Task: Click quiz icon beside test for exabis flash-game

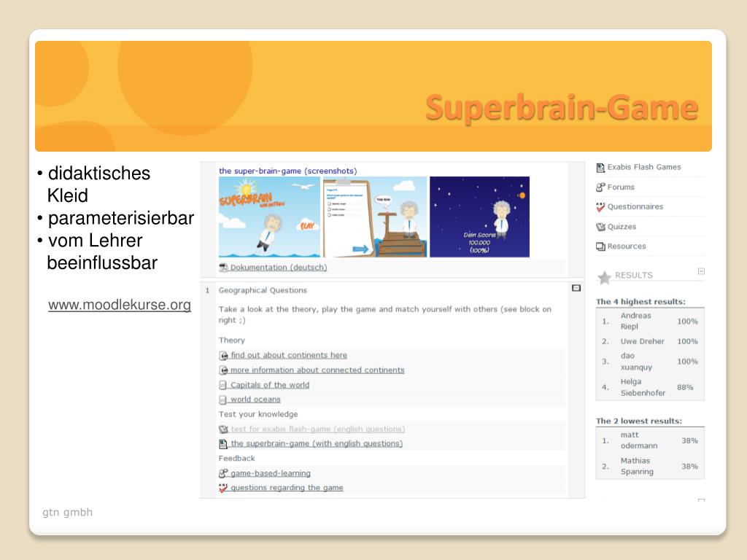Action: click(223, 429)
